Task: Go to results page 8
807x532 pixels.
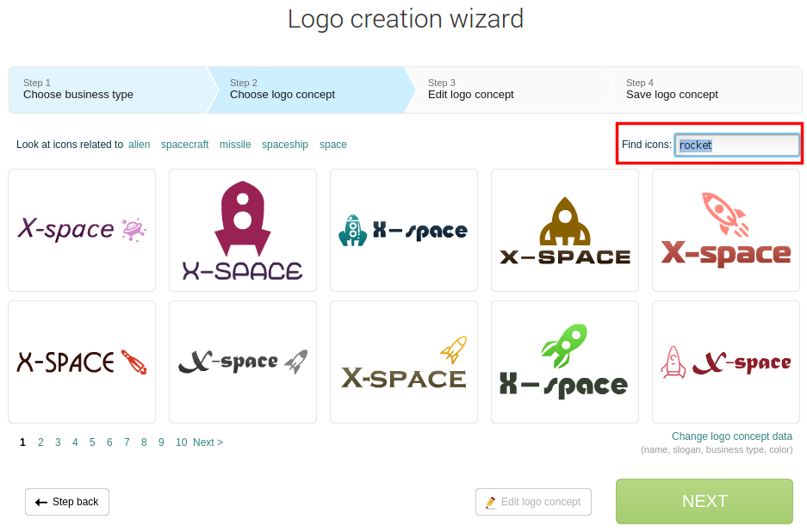Action: click(144, 442)
